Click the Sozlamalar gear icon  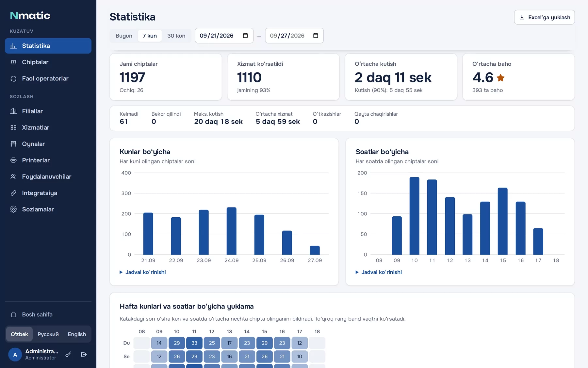[13, 209]
